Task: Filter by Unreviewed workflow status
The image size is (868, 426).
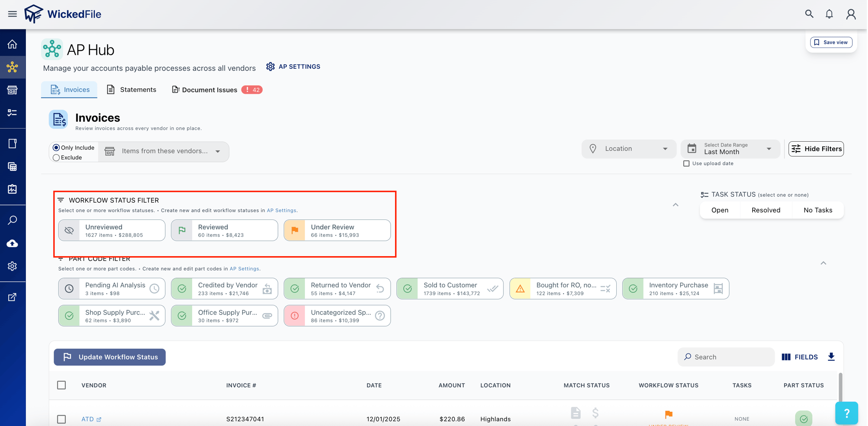Action: (112, 230)
